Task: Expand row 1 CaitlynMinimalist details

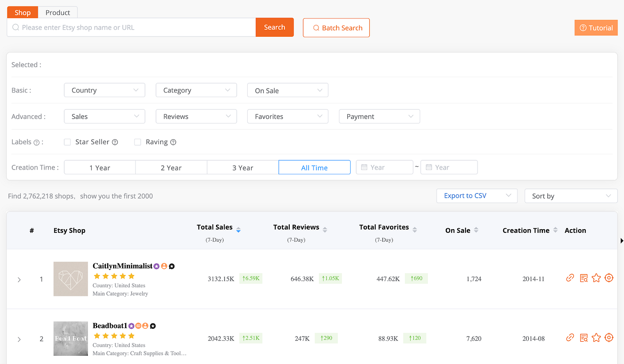Action: pyautogui.click(x=19, y=280)
